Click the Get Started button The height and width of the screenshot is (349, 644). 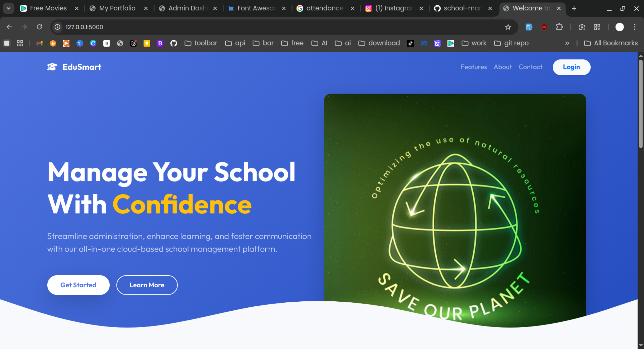pos(78,285)
